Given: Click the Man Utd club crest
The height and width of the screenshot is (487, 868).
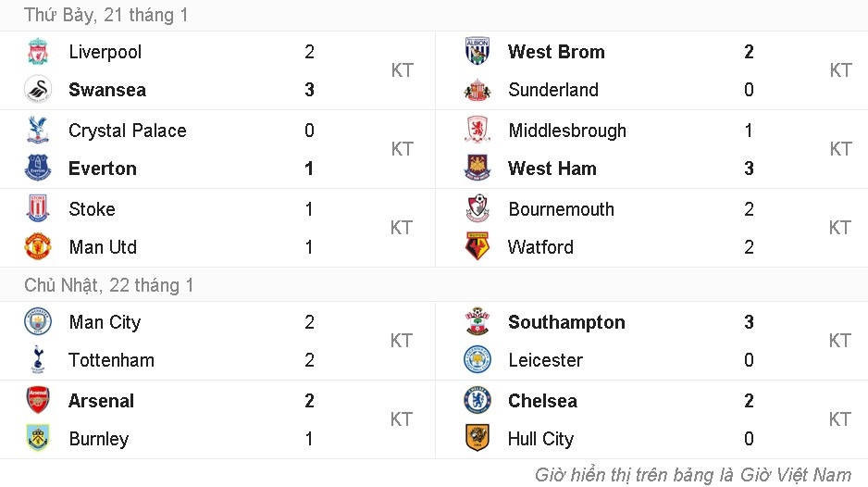Looking at the screenshot, I should coord(38,247).
